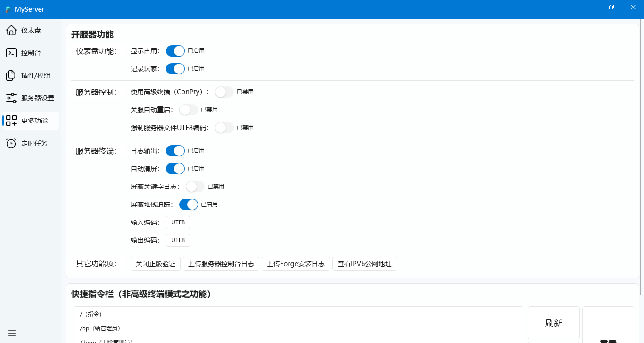Toggle 屏蔽关键字日志 switch on

(x=195, y=187)
